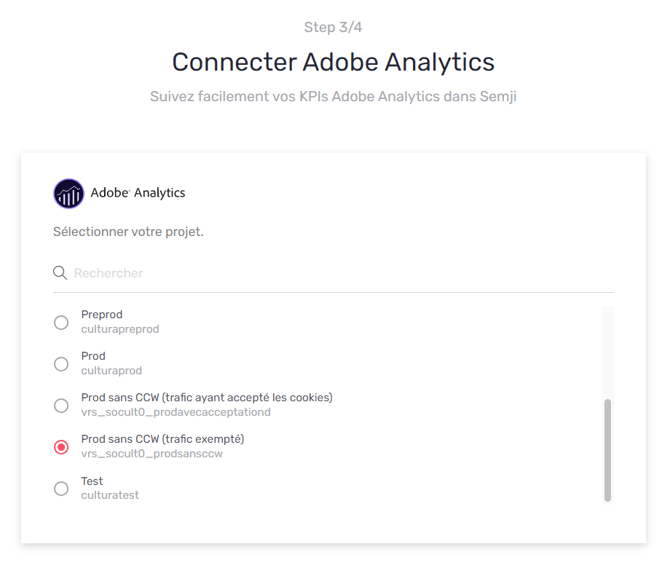Click the Adobe Analytics round logo icon

click(68, 194)
